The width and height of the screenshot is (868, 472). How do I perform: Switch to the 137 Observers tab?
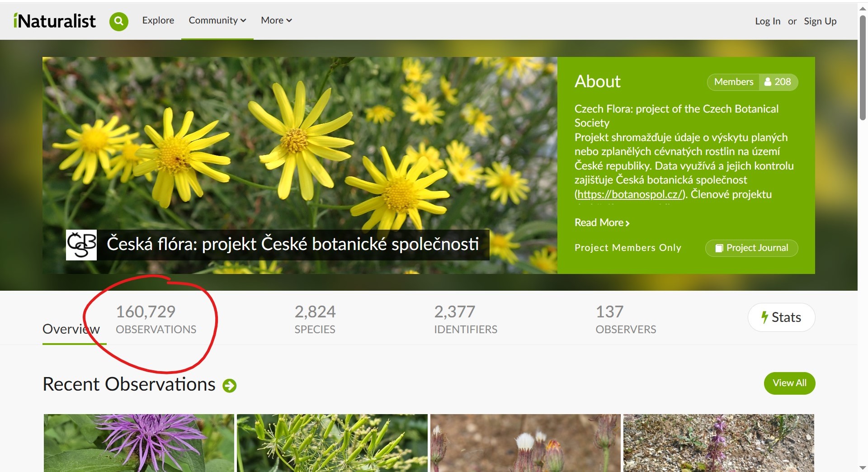coord(626,319)
